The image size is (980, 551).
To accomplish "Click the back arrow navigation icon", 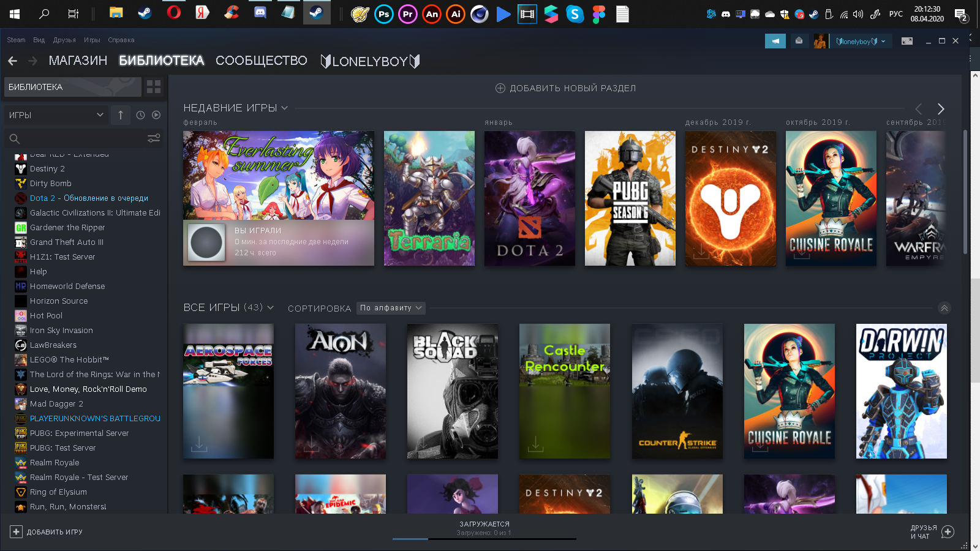I will pyautogui.click(x=13, y=61).
